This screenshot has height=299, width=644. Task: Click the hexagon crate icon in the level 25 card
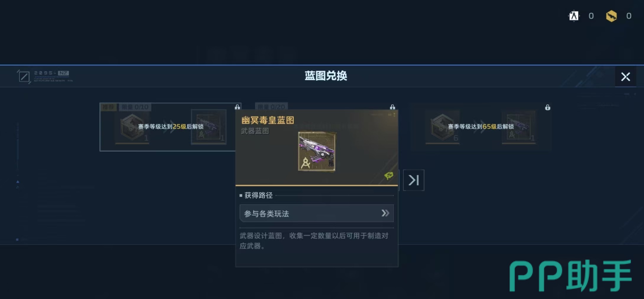coord(132,127)
